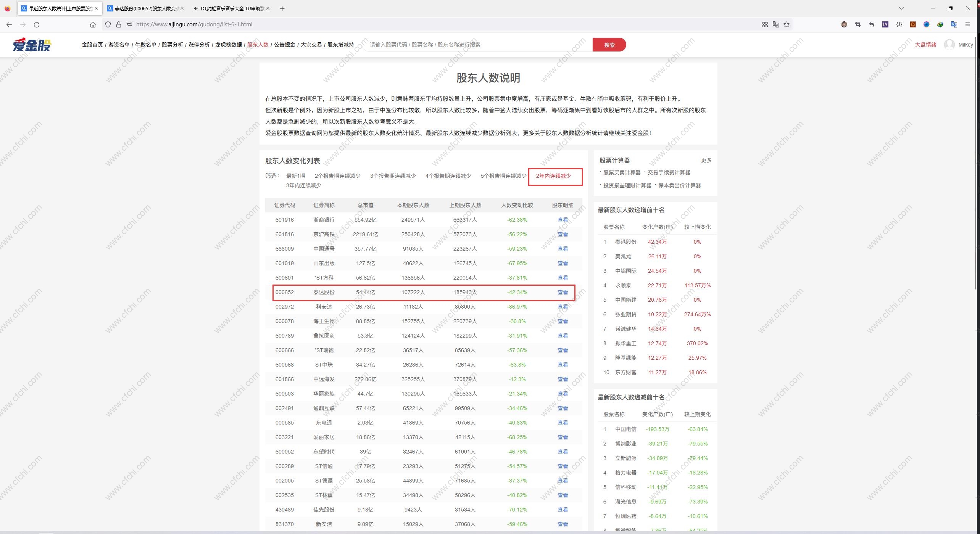Open a new browser tab

[x=282, y=8]
